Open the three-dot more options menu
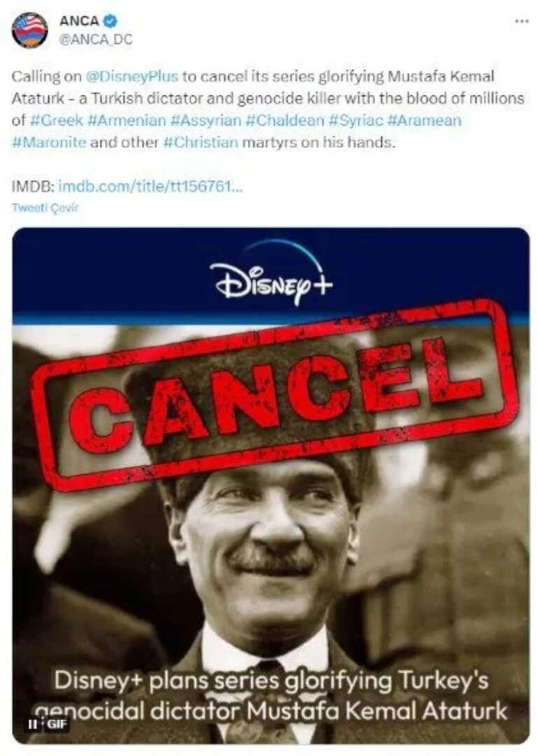This screenshot has width=537, height=756. (522, 21)
